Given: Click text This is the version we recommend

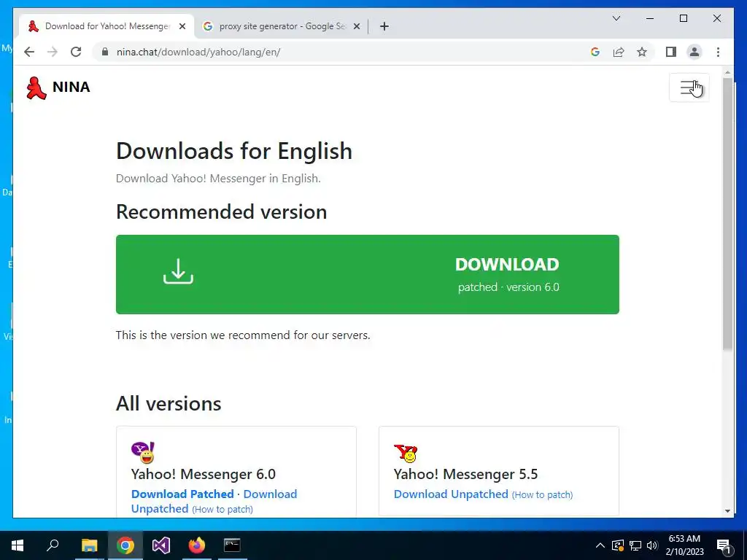Looking at the screenshot, I should tap(243, 335).
